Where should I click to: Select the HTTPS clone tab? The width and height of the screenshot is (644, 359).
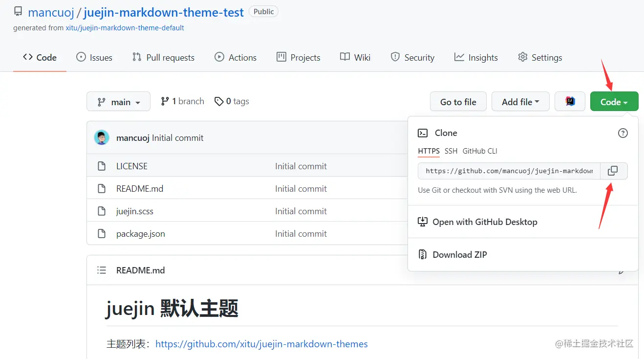point(429,151)
